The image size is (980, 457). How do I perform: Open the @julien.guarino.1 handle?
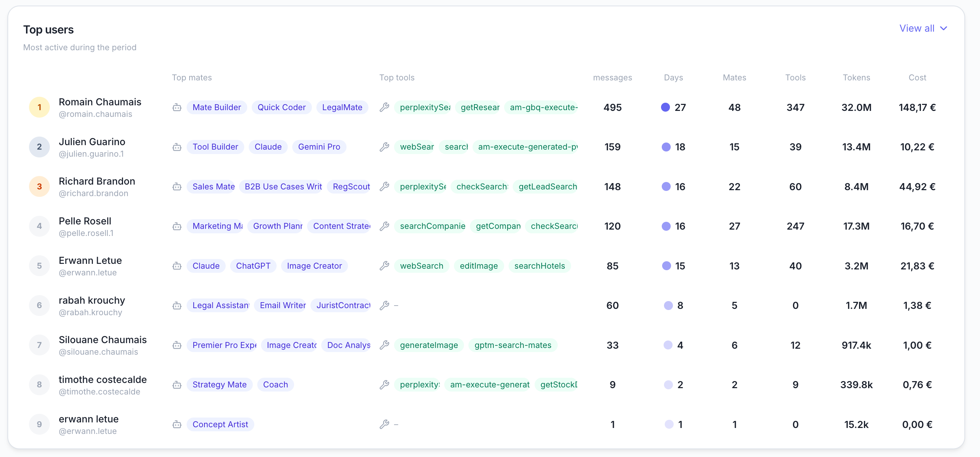click(91, 154)
